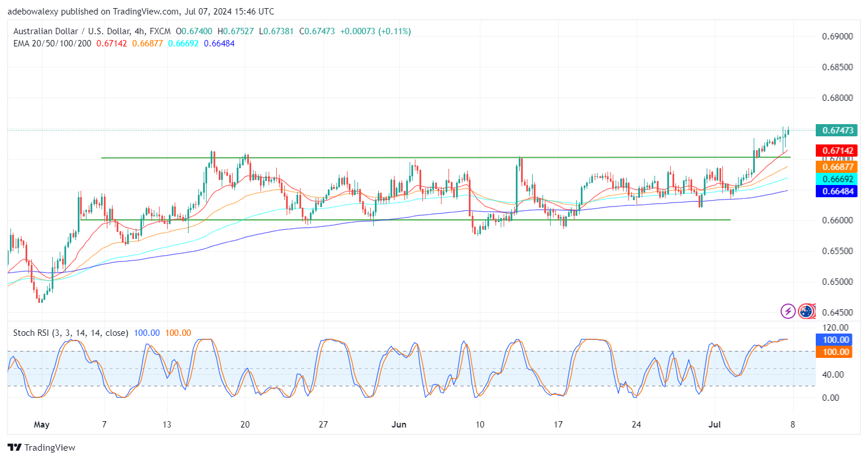Click the 17 date label on time axis
This screenshot has width=868, height=460.
pos(558,424)
